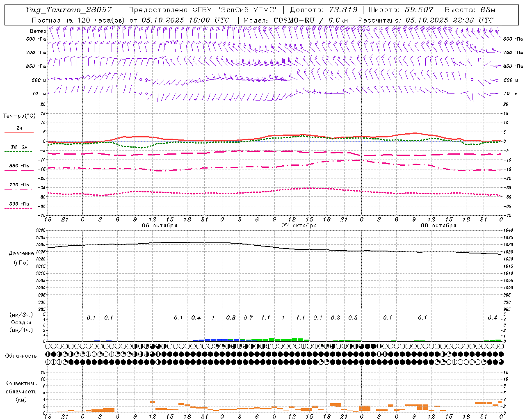Screen dimensions: 525x420
Task: Click the "ЗапСиб УГМС" provider text
Action: 247,10
